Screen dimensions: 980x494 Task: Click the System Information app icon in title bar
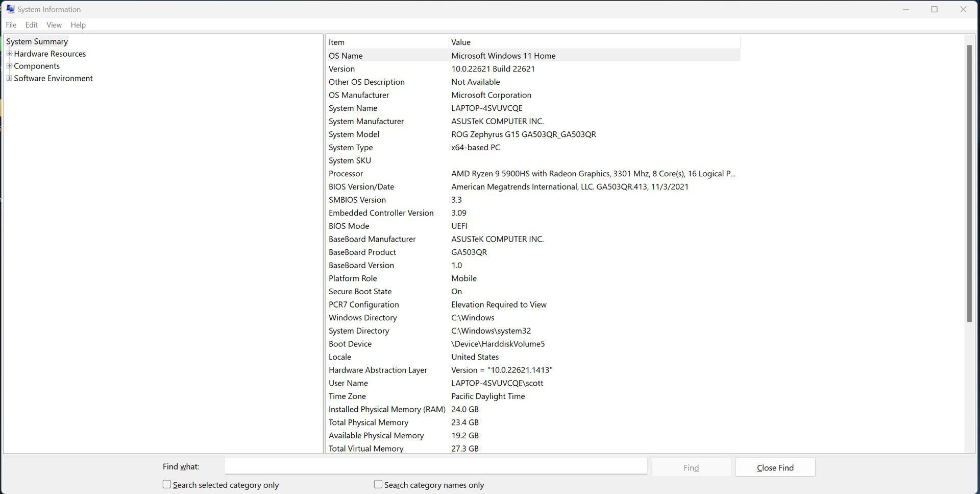point(10,9)
